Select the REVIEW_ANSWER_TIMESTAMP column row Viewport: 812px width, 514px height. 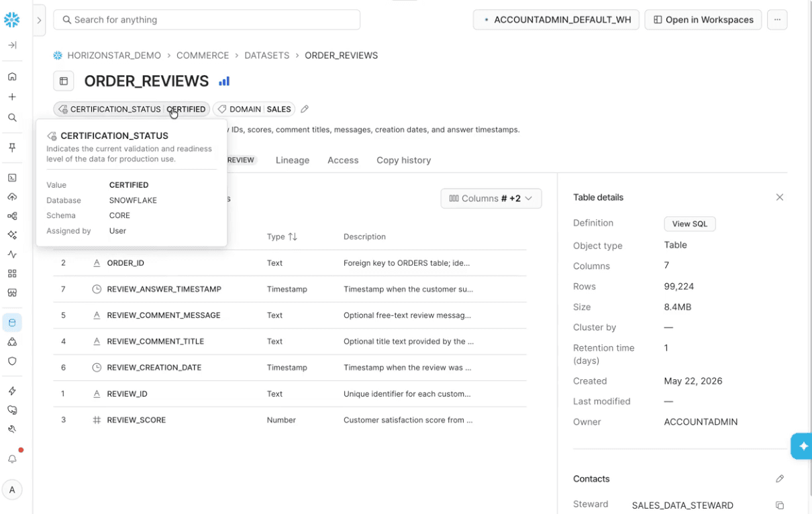point(290,289)
